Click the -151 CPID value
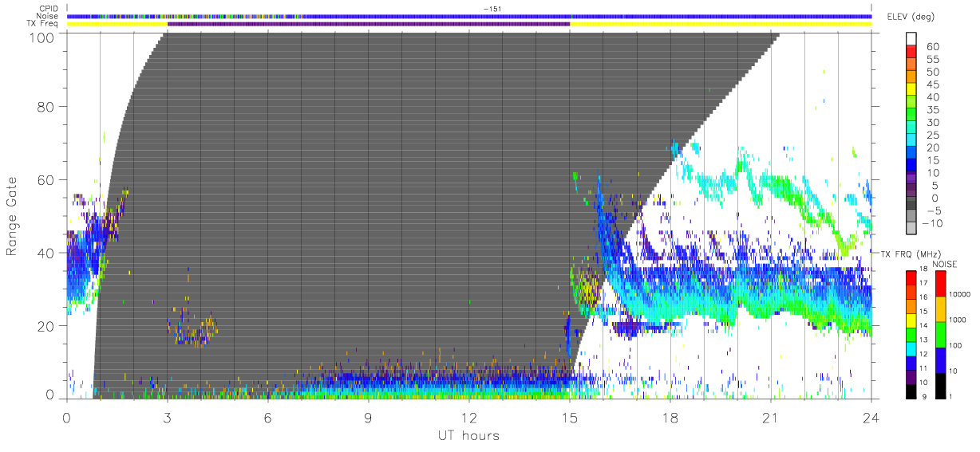The width and height of the screenshot is (980, 452). click(x=492, y=9)
